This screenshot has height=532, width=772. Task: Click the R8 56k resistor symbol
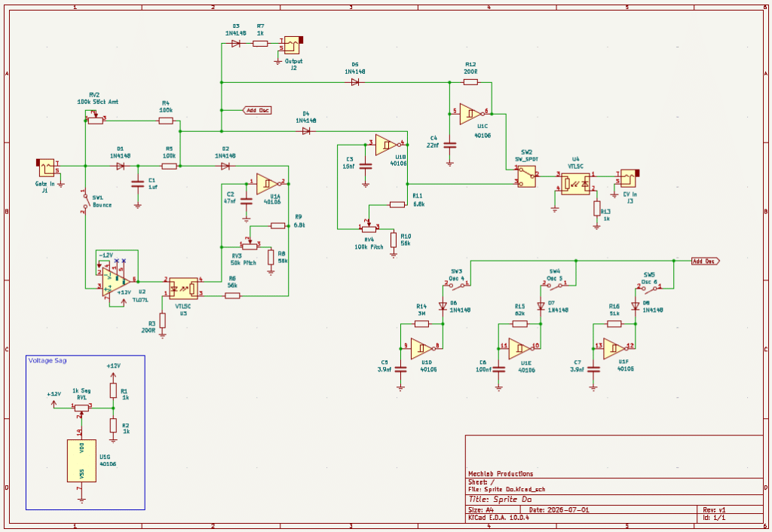[x=271, y=257]
